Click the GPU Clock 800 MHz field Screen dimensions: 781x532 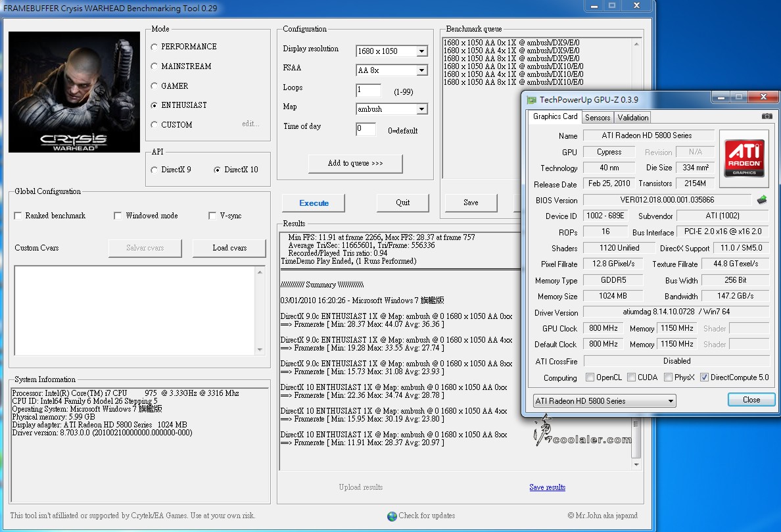[x=603, y=328]
